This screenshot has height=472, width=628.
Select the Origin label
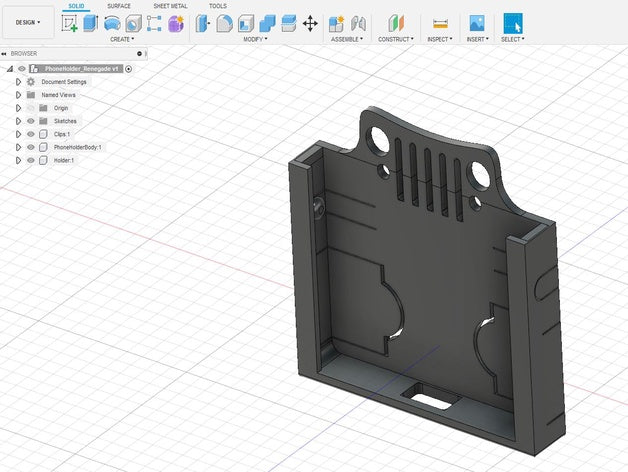pos(61,108)
